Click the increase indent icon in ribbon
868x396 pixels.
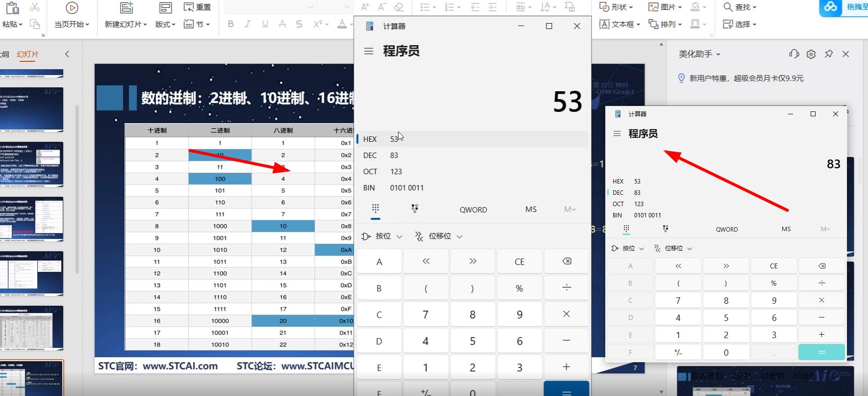click(493, 7)
